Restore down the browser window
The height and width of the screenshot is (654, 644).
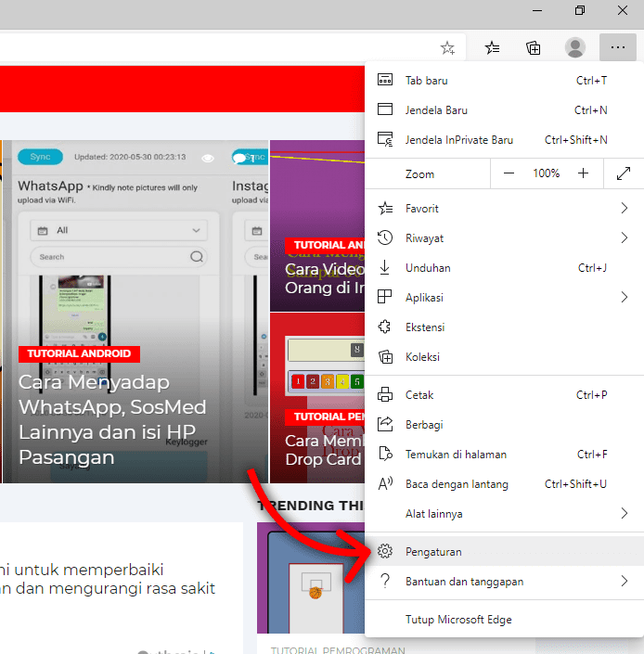tap(580, 10)
